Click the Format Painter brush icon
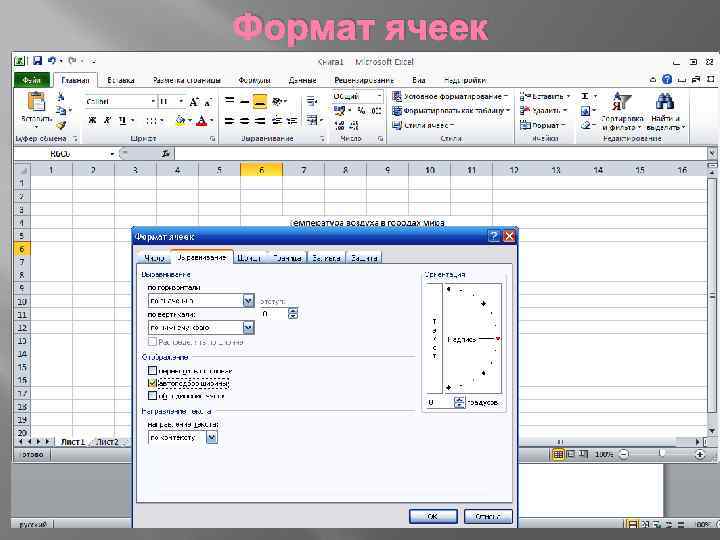The image size is (720, 540). [x=61, y=125]
